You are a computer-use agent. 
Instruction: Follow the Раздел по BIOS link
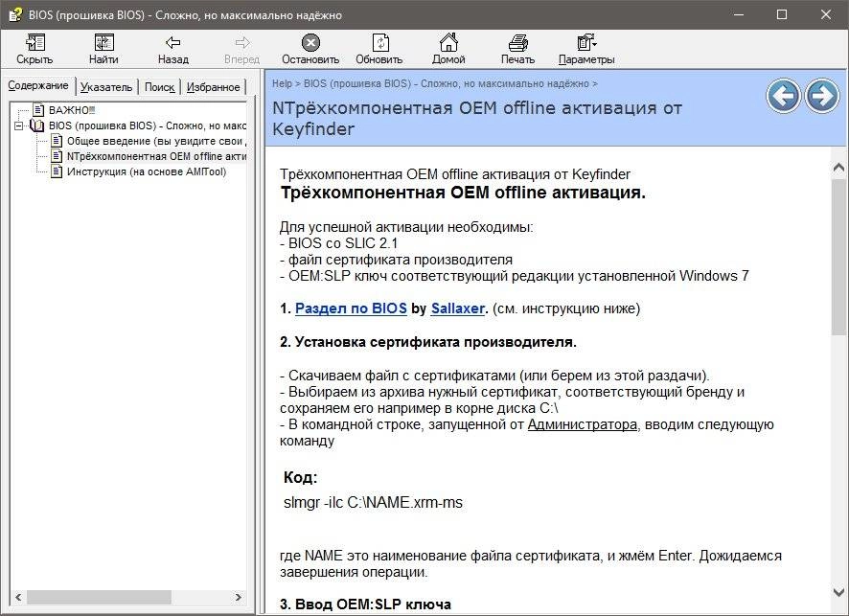click(x=351, y=308)
